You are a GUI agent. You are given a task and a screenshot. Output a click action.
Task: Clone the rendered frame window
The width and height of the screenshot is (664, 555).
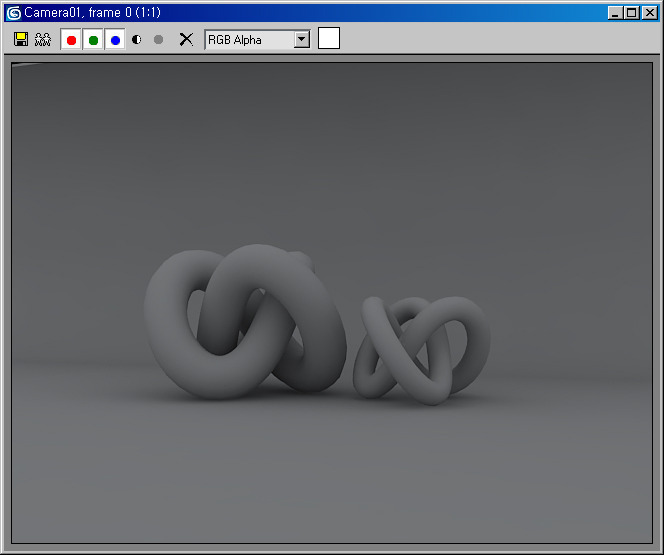click(43, 39)
